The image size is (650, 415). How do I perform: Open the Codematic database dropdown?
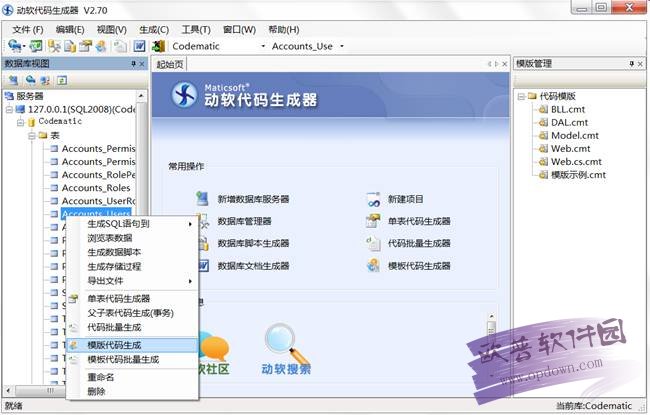(263, 46)
